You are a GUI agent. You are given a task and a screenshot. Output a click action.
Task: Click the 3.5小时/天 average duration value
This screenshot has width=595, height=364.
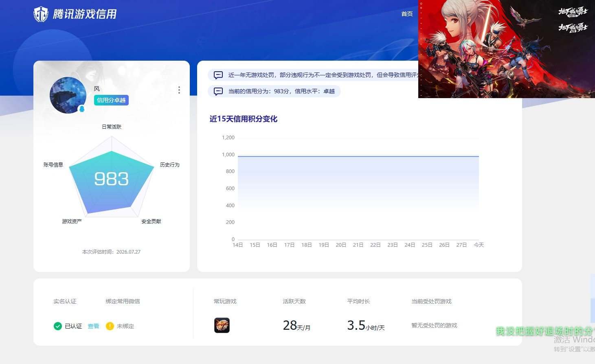(366, 325)
